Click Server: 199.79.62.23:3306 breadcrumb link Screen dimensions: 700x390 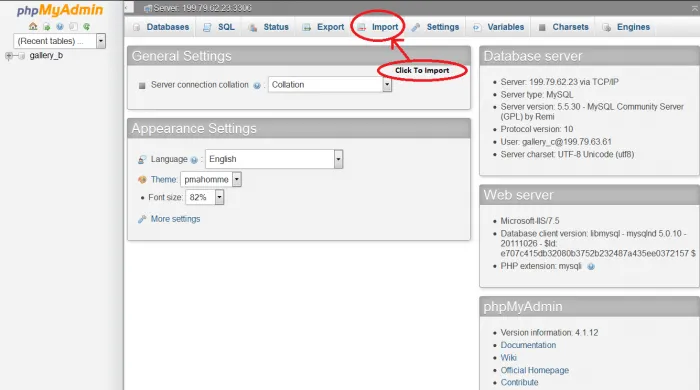coord(202,8)
